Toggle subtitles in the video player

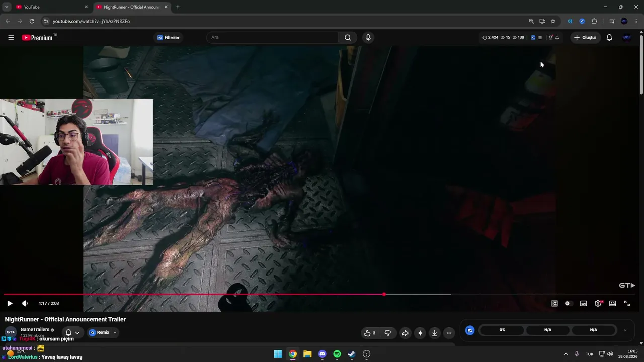click(584, 303)
